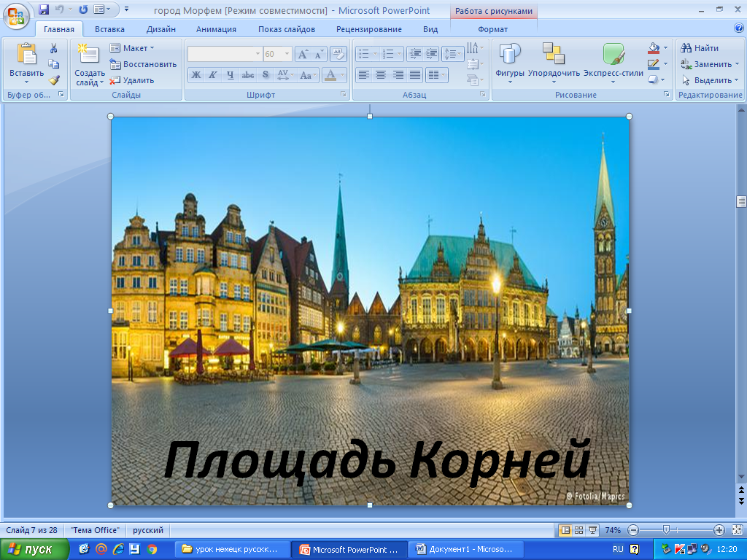The image size is (747, 560).
Task: Click the Restore (Восстановить) button
Action: coord(143,64)
